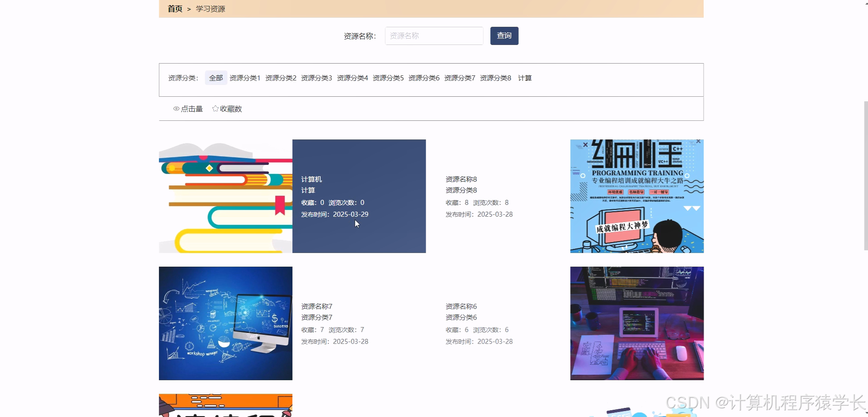Focus the 资源名称 search input field
The image size is (868, 417).
pos(434,36)
